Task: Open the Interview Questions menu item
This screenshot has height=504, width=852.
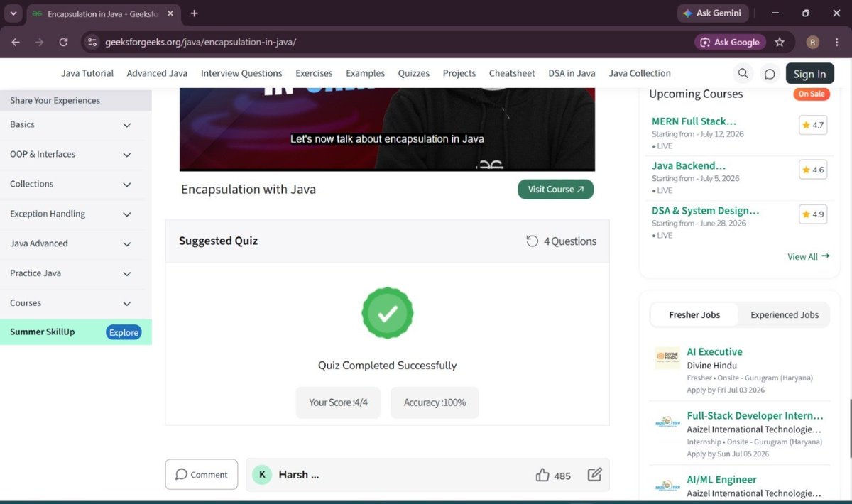Action: pos(241,73)
